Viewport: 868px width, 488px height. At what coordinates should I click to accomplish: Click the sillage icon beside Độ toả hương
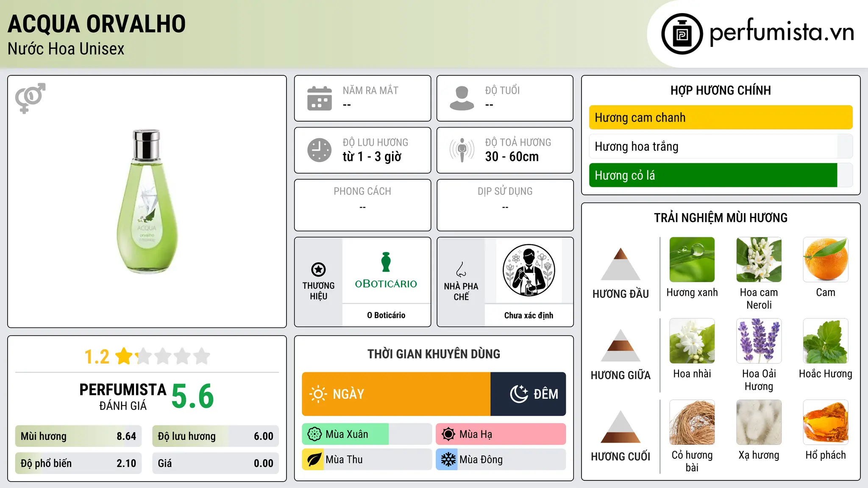[462, 150]
